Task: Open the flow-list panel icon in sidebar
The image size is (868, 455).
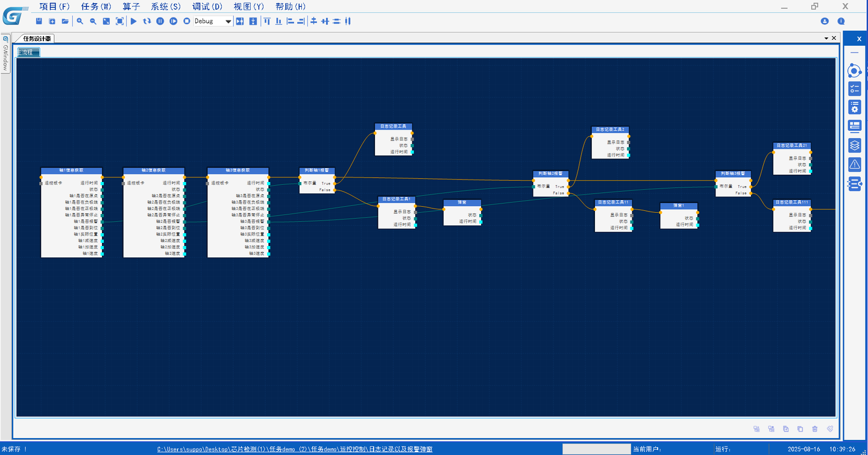Action: pyautogui.click(x=854, y=184)
